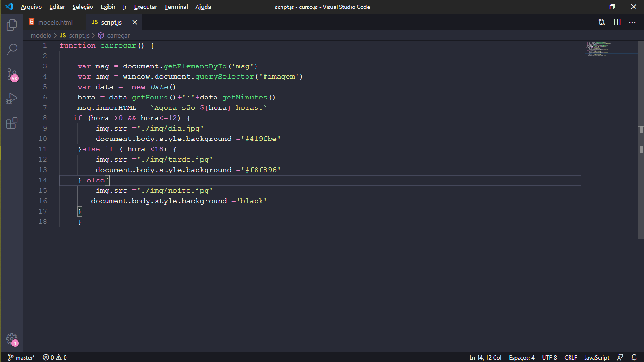Click 'Agora são' template string text

coord(174,107)
